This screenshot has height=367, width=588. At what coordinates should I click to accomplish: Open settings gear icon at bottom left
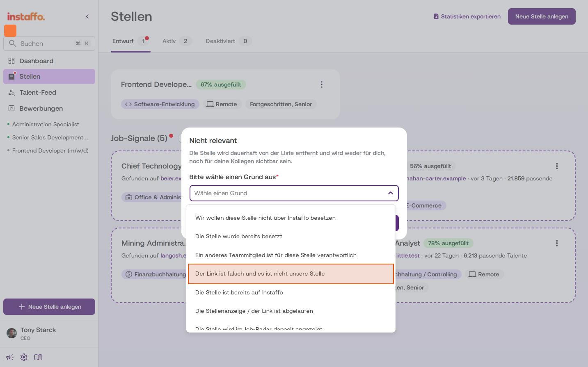(x=24, y=357)
